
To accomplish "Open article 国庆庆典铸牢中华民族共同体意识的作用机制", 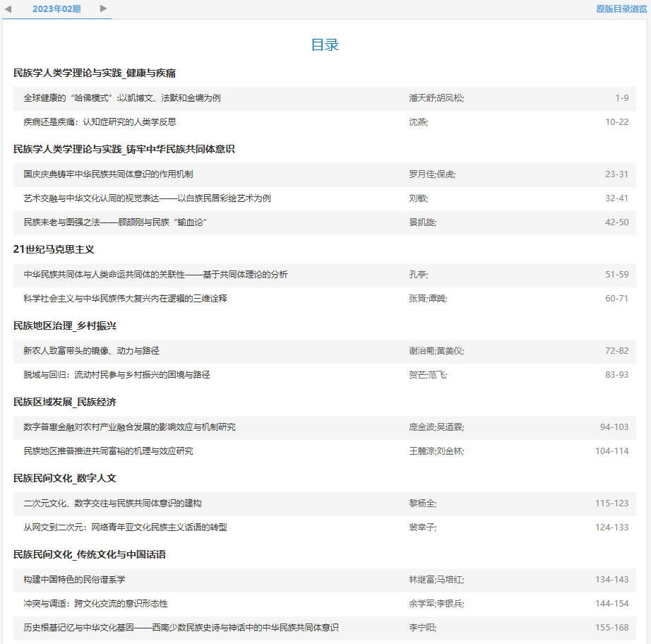I will [108, 174].
